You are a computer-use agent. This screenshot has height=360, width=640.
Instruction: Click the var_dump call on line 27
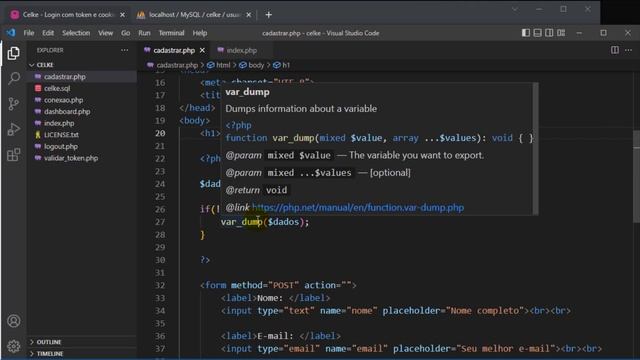point(241,222)
